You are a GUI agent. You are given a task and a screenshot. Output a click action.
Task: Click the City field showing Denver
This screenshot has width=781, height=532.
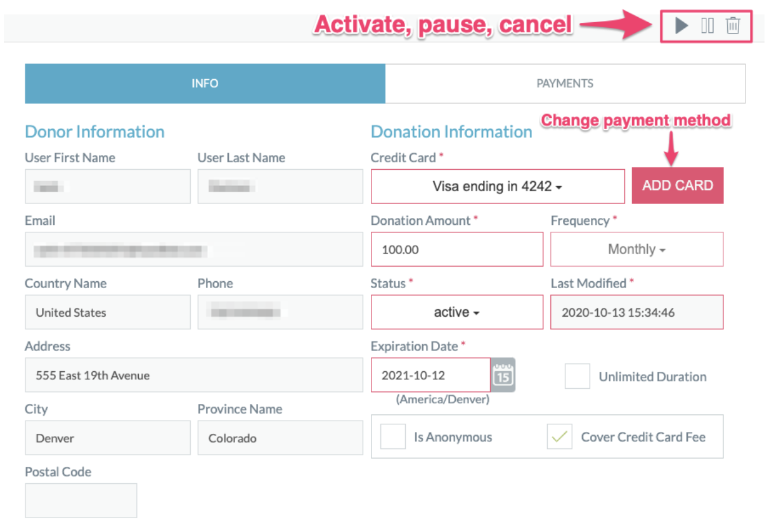[107, 438]
